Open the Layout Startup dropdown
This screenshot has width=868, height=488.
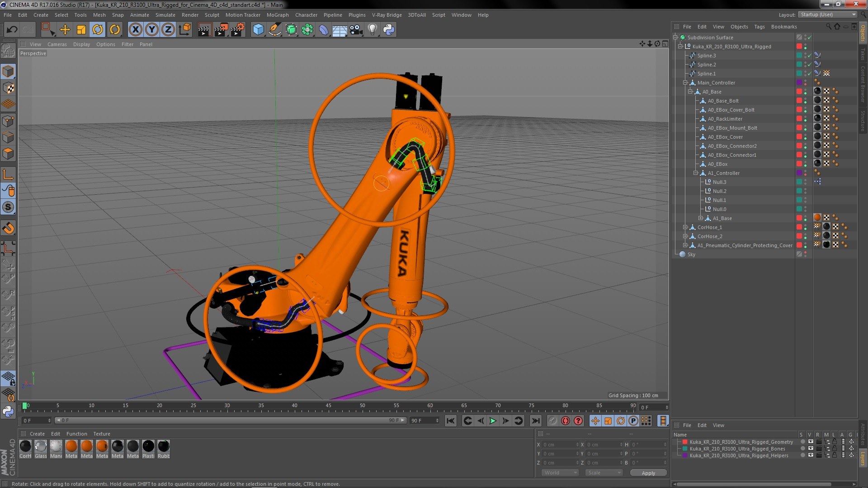827,14
